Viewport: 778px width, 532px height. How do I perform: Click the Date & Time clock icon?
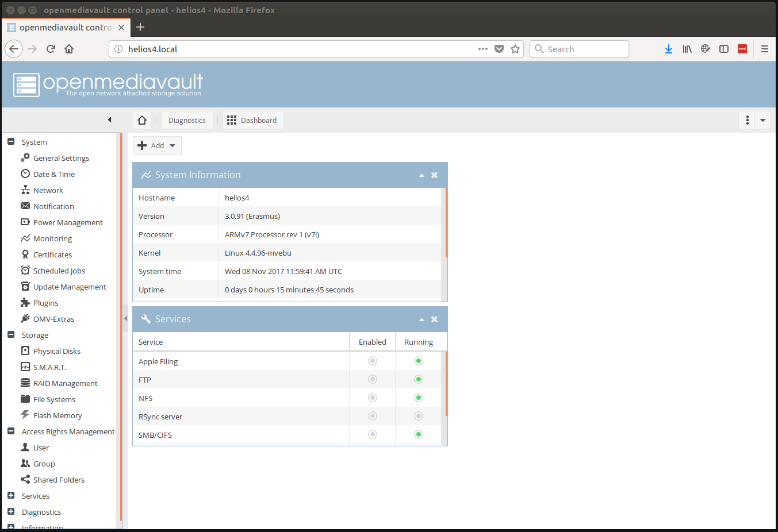(x=25, y=174)
